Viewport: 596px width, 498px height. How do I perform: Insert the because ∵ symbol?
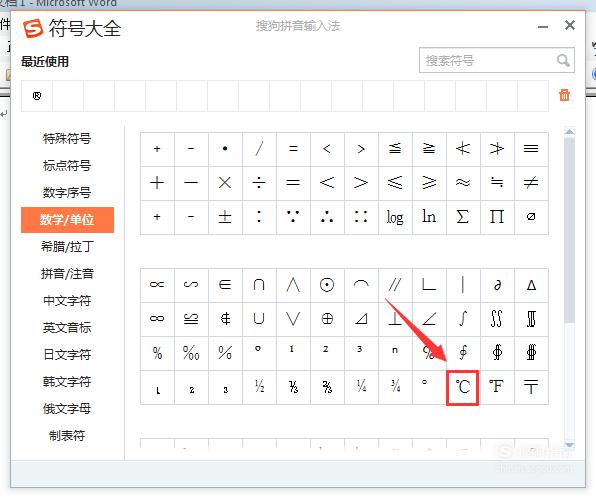click(x=293, y=217)
